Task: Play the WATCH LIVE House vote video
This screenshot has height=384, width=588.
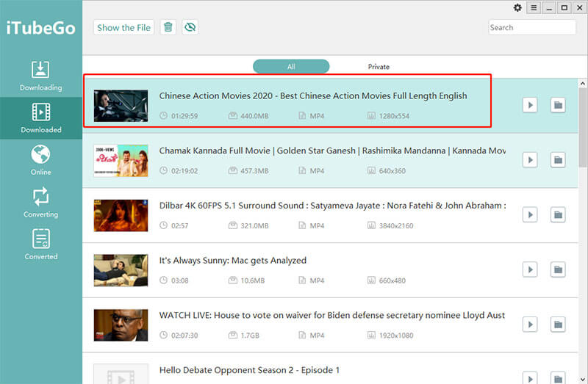Action: 530,325
